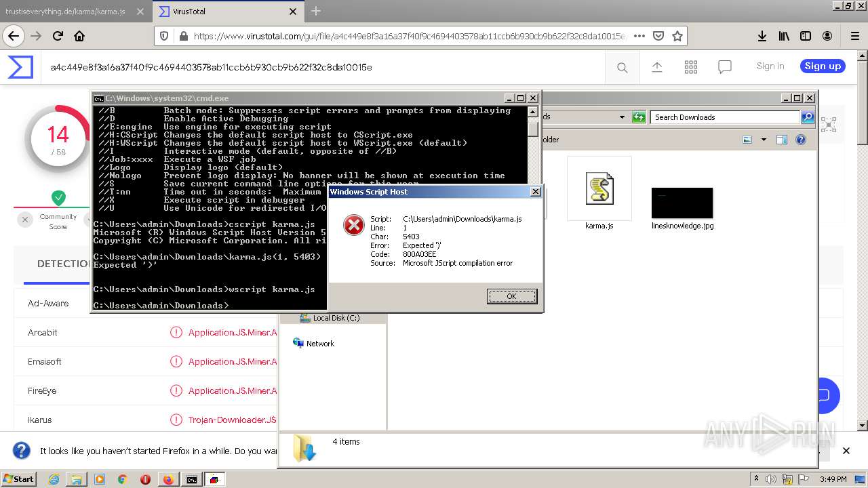Click Search Downloads field
The width and height of the screenshot is (868, 488).
coord(726,117)
